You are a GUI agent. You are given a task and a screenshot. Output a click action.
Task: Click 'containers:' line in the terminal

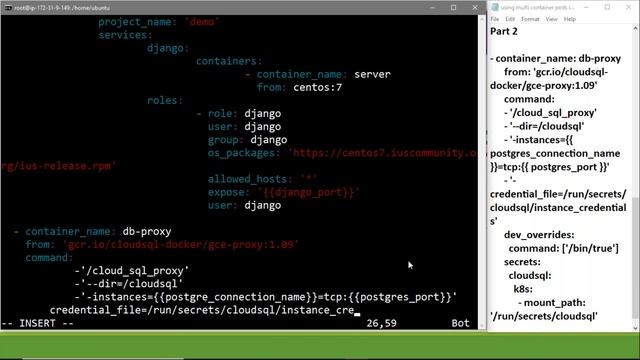point(229,61)
